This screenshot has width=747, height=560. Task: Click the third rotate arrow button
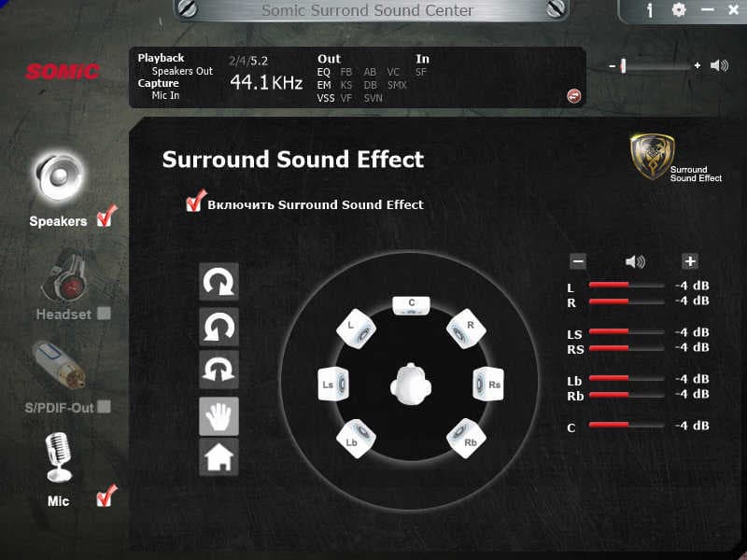(218, 370)
